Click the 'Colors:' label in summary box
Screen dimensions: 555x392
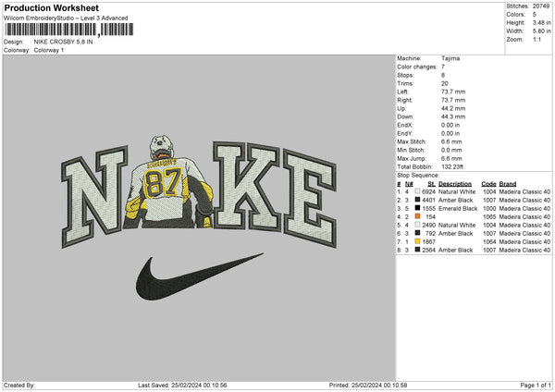[516, 15]
